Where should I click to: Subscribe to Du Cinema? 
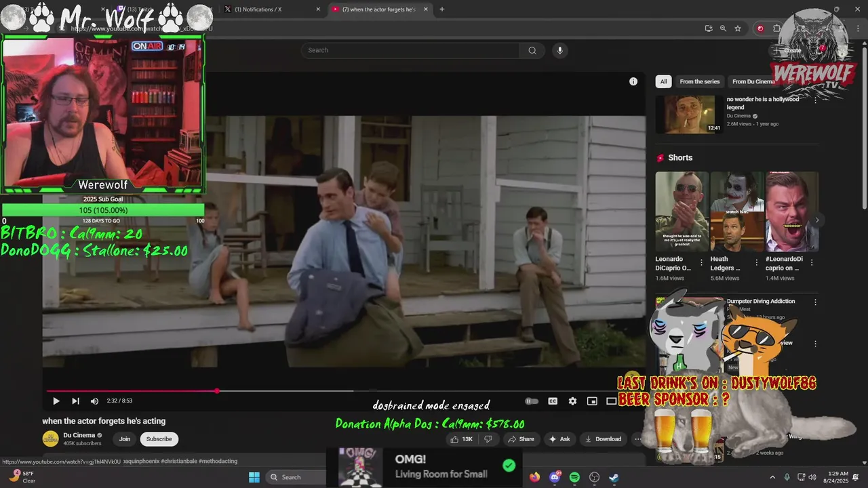pos(159,439)
